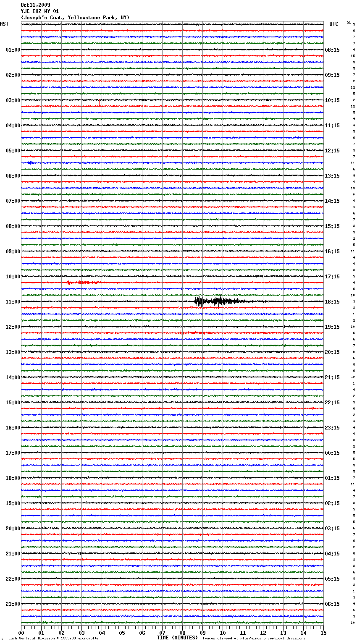Click the 02:15 UTC time label
Screen dimensions: 357x644
pos(332,503)
